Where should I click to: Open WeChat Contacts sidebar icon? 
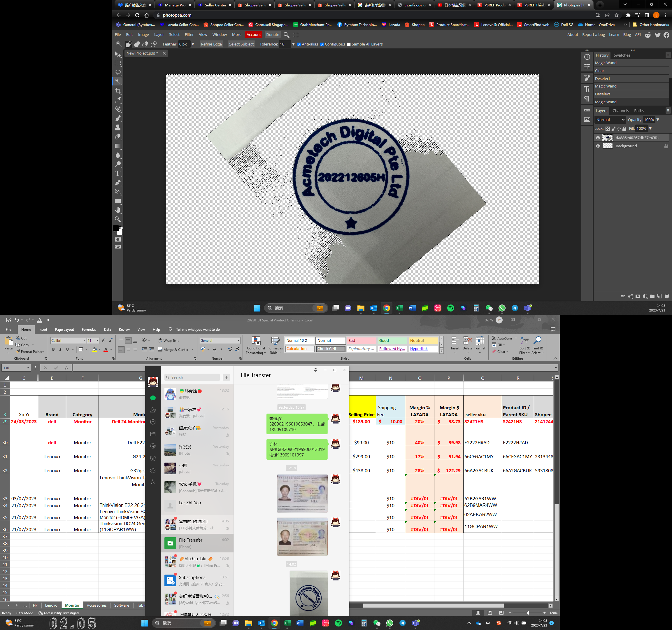coord(153,410)
